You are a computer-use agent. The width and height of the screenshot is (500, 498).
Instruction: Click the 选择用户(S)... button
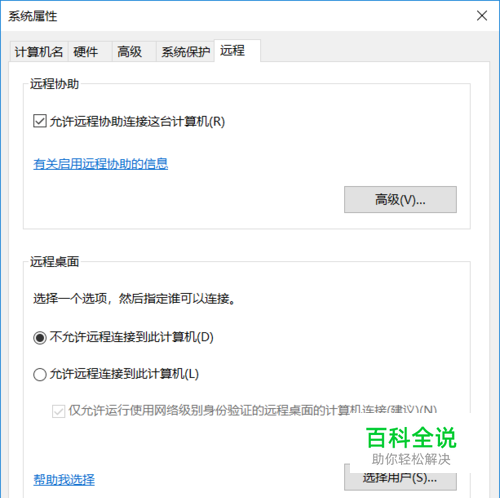click(x=400, y=477)
